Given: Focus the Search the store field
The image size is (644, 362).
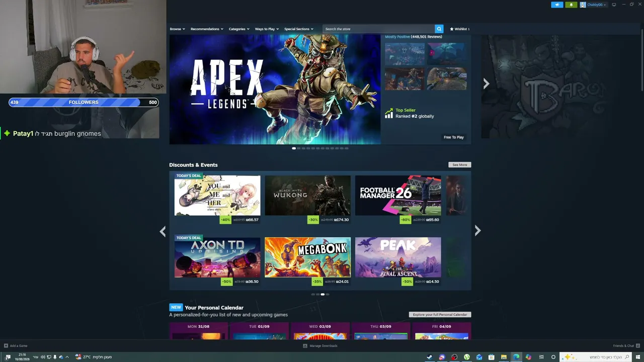Looking at the screenshot, I should tap(379, 29).
